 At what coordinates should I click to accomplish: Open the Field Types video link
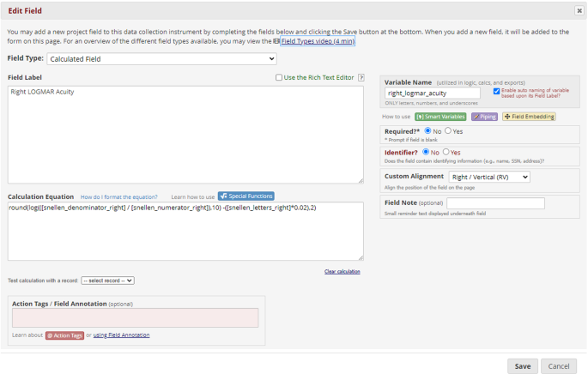(318, 41)
